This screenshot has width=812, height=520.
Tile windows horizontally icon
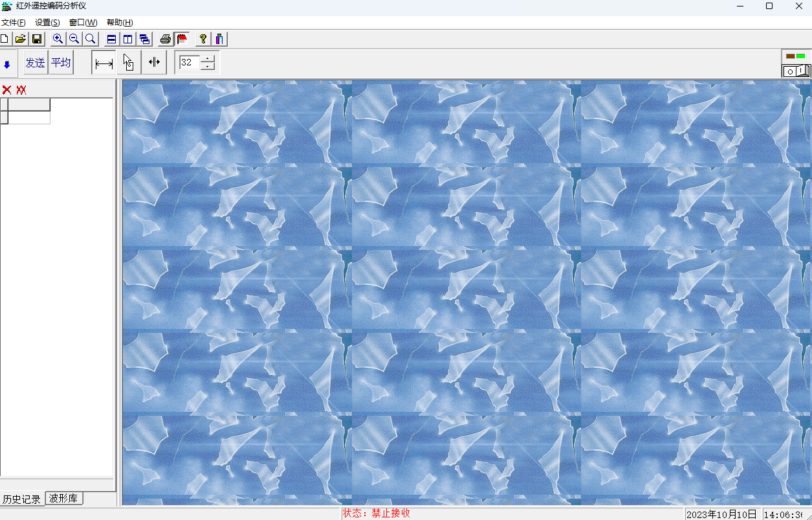(112, 39)
